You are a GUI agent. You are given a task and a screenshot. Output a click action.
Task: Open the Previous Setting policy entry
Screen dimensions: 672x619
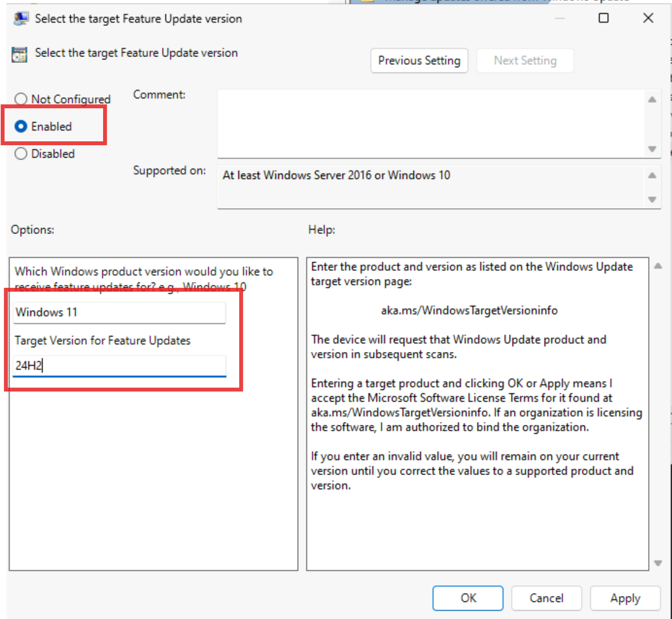pos(419,60)
